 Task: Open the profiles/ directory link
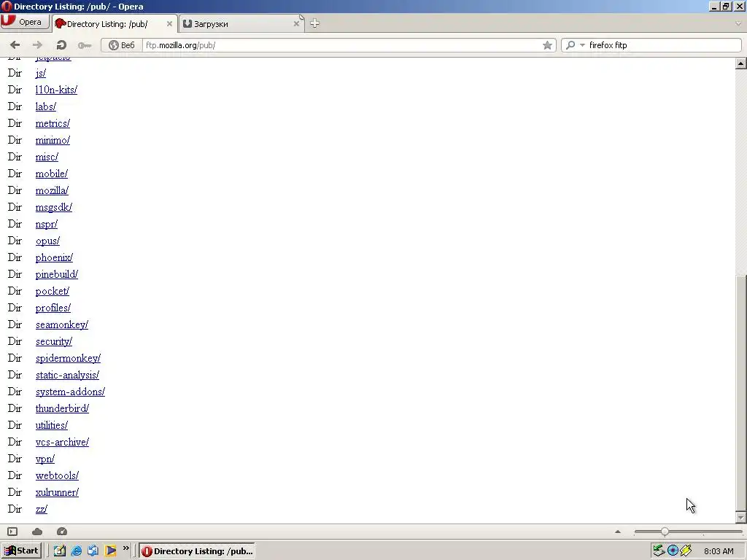click(x=53, y=308)
